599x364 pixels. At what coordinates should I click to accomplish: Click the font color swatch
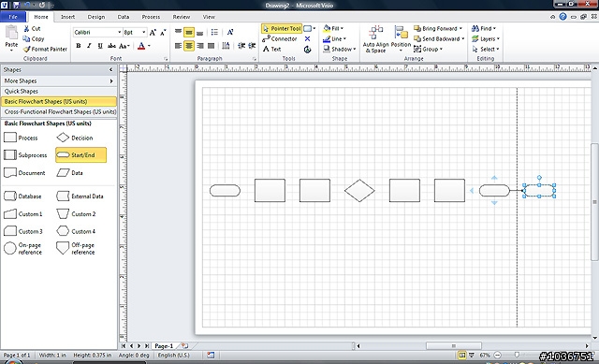[x=141, y=46]
